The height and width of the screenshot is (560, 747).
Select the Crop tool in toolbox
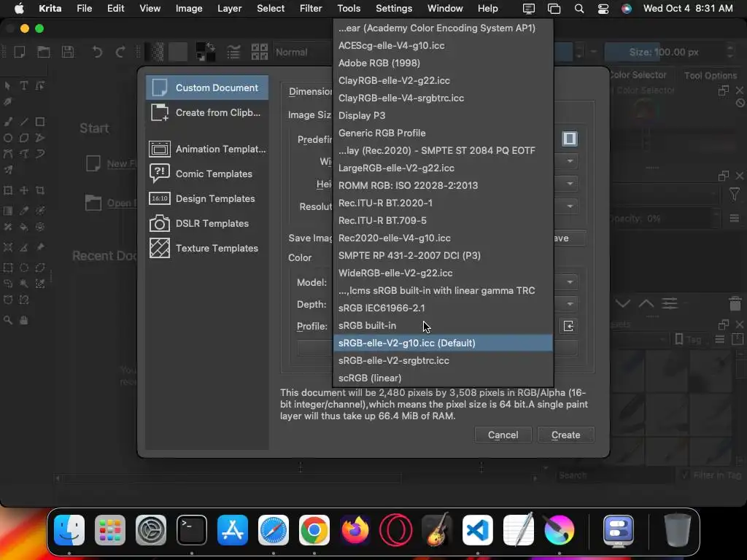(x=40, y=190)
